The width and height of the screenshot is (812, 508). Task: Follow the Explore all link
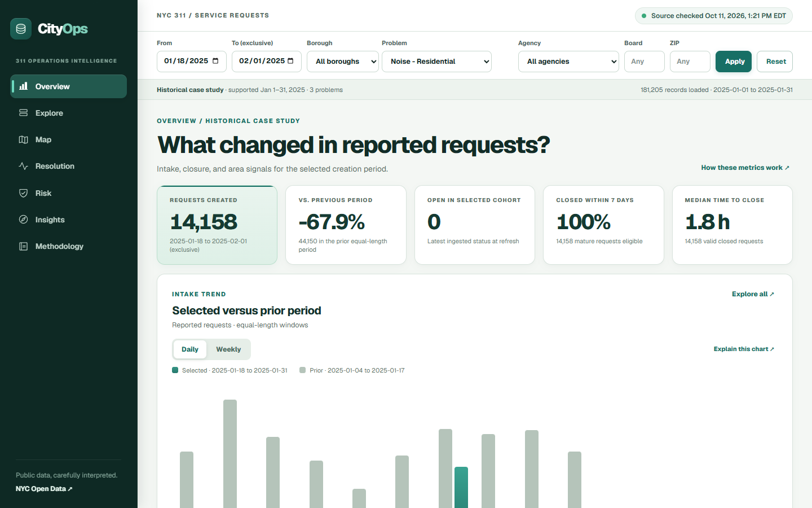[753, 294]
